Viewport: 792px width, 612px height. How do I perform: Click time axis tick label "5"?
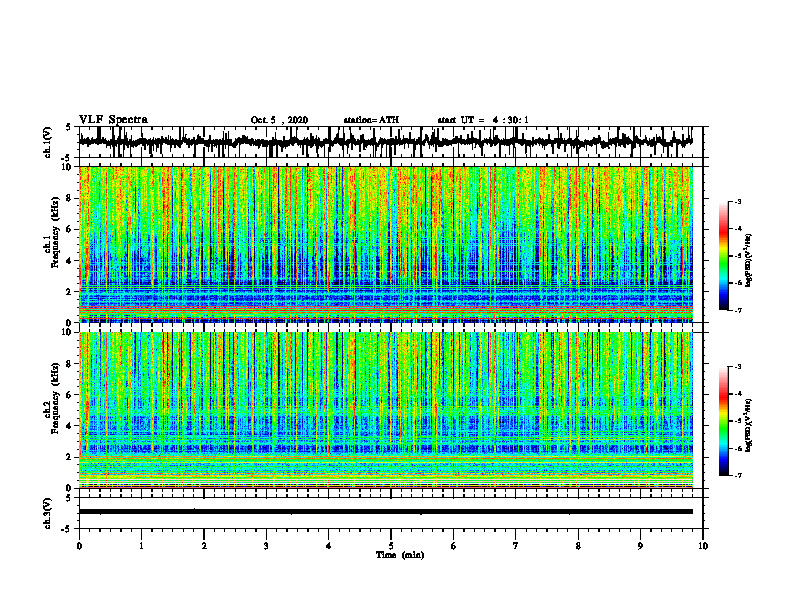[x=391, y=546]
